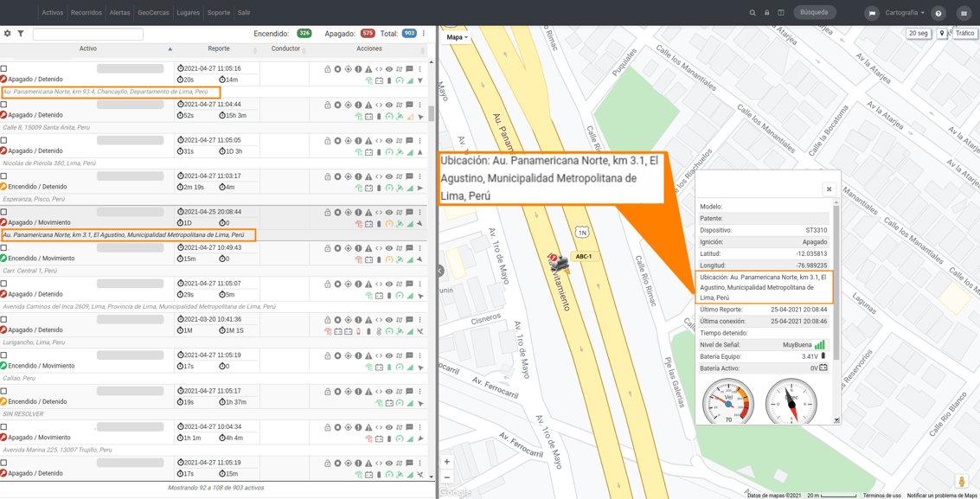Close the vehicle info popup

pos(829,189)
